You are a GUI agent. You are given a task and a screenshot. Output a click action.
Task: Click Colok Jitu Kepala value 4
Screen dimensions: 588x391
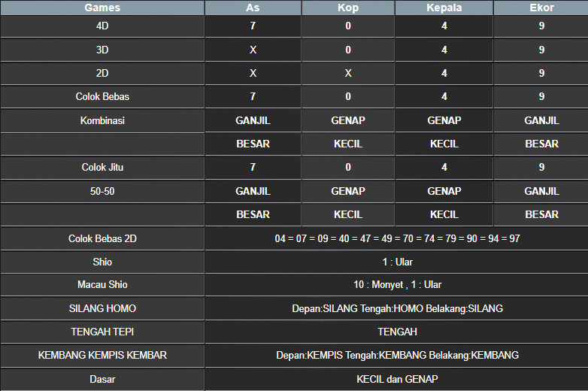444,167
